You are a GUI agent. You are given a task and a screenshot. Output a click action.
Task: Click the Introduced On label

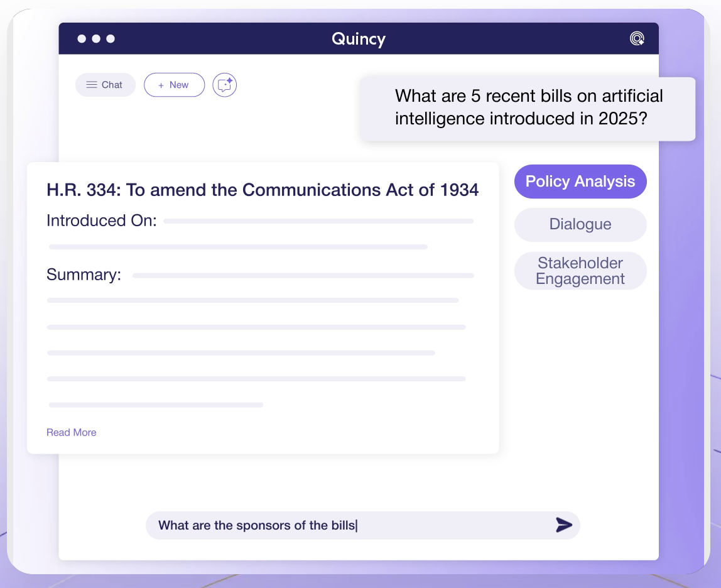pyautogui.click(x=102, y=221)
